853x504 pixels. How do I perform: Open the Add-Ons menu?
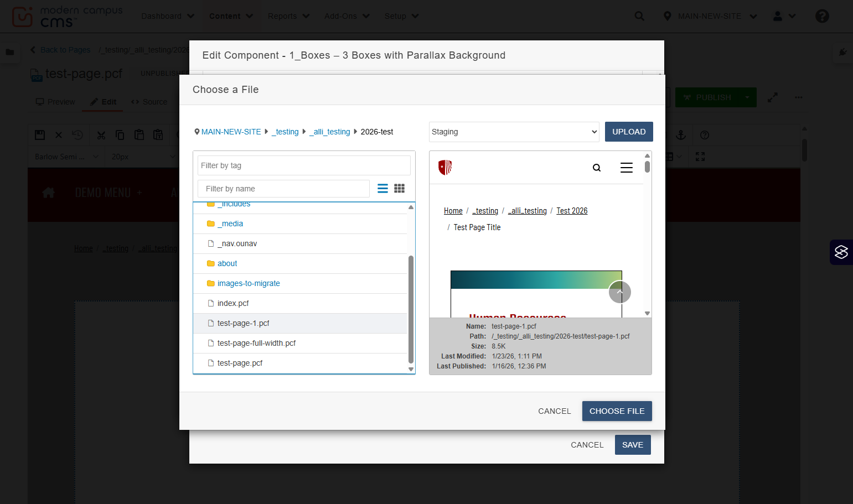[x=347, y=16]
